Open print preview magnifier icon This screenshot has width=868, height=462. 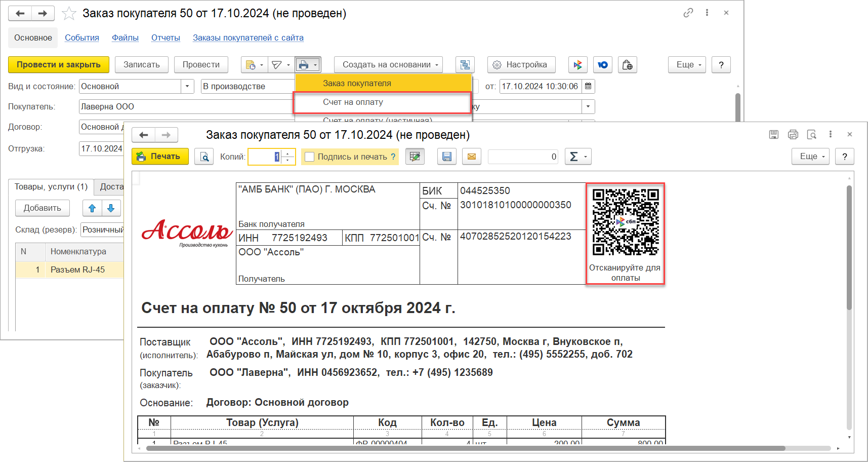tap(204, 157)
